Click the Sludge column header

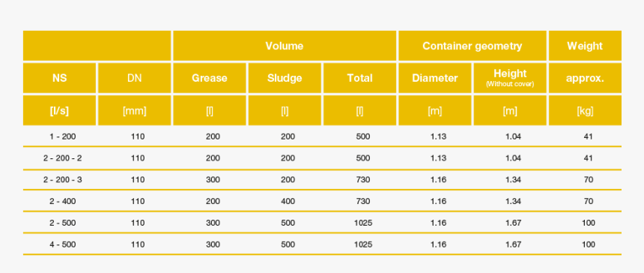285,78
